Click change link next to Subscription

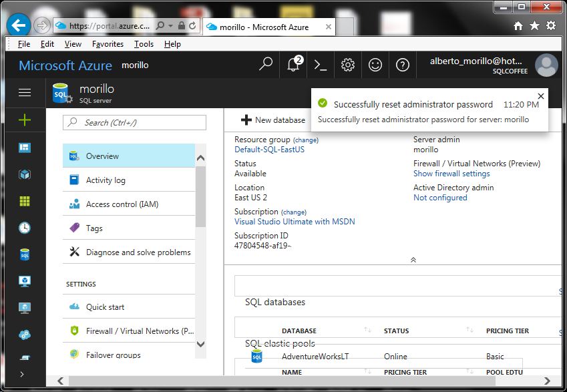pyautogui.click(x=294, y=212)
